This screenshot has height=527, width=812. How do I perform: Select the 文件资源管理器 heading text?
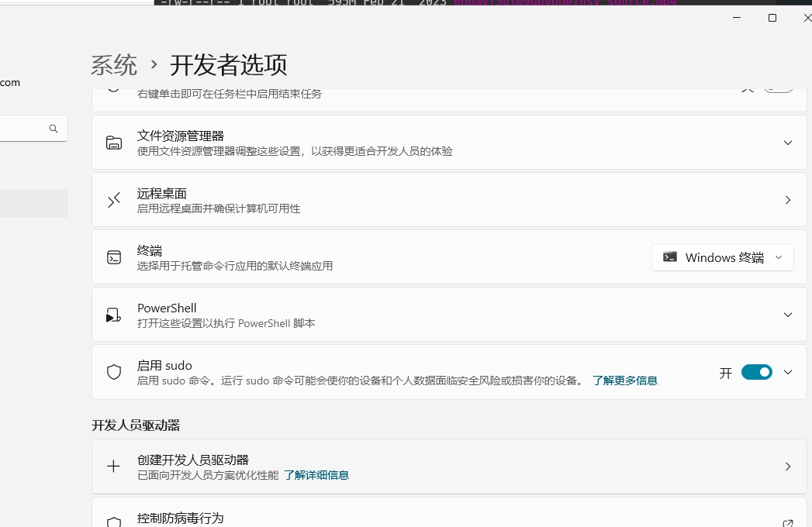tap(180, 136)
